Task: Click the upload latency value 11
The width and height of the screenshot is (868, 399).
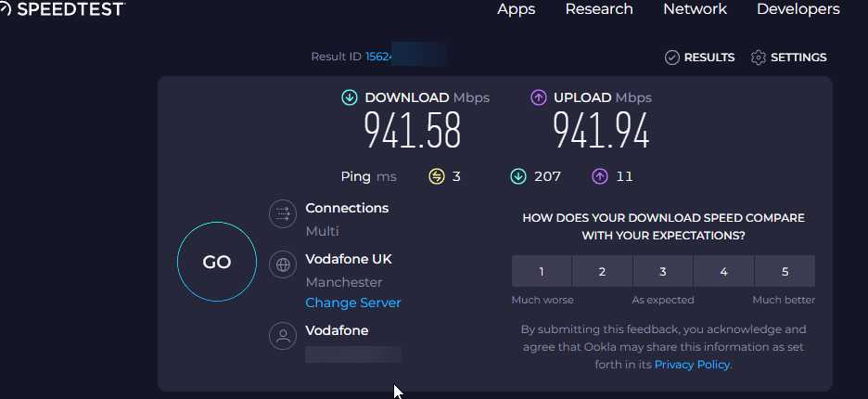Action: (x=624, y=177)
